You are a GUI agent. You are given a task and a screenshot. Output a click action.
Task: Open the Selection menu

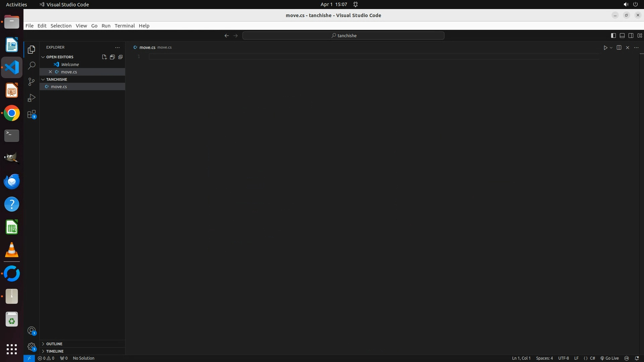[61, 26]
